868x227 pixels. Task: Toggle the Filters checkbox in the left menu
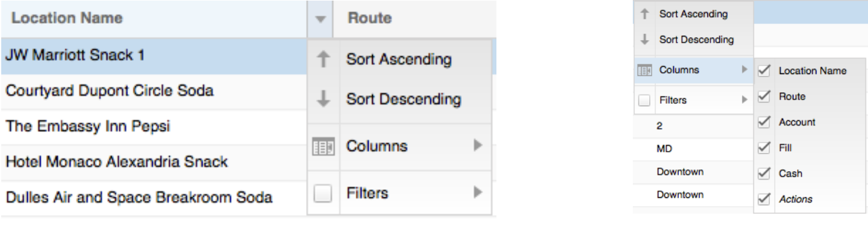click(x=324, y=194)
